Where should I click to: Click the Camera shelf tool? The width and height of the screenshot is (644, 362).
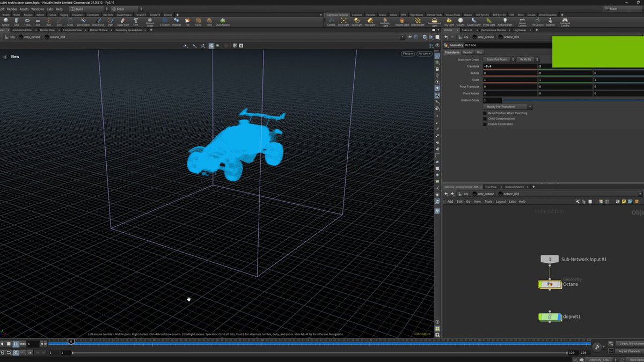[331, 21]
